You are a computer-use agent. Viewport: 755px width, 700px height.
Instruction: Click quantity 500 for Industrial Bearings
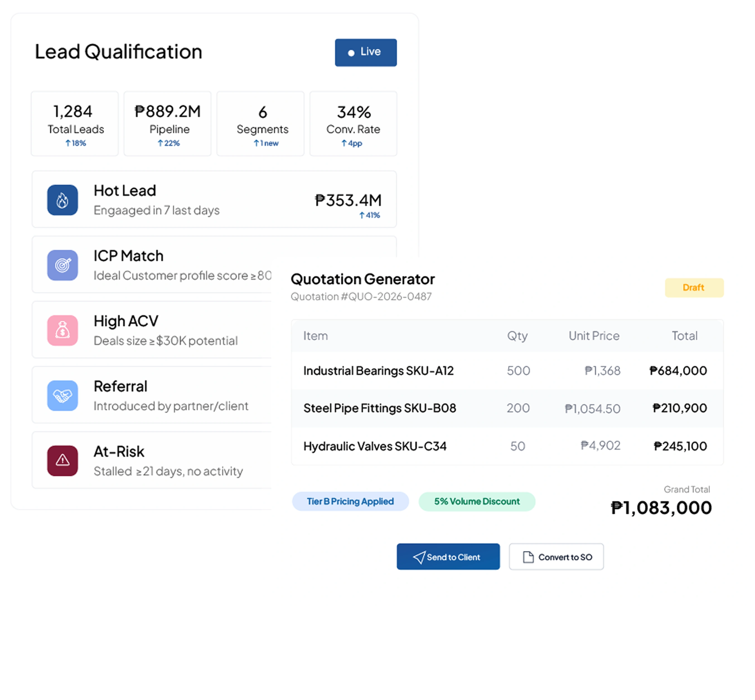click(x=519, y=370)
